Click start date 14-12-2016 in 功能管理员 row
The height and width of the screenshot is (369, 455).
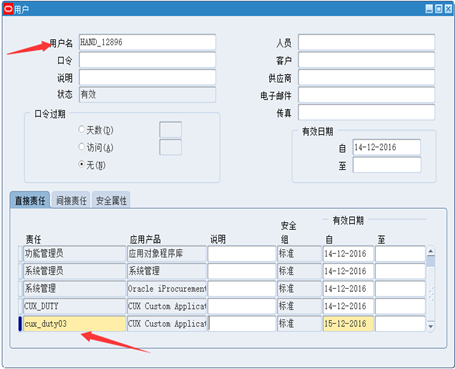(x=348, y=254)
